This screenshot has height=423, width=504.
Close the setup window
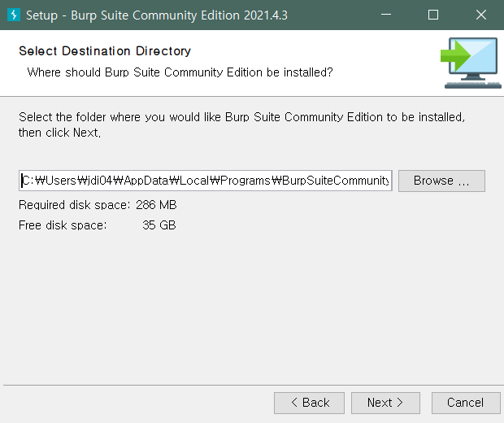[481, 15]
